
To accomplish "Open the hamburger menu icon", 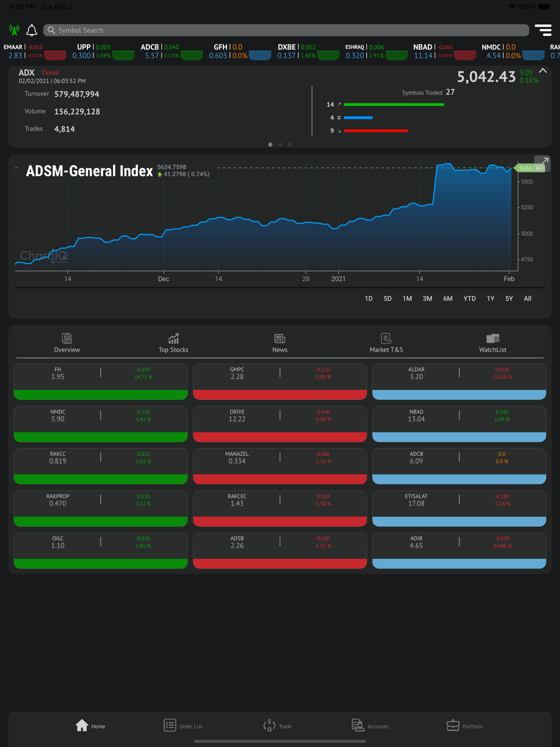I will pos(543,30).
